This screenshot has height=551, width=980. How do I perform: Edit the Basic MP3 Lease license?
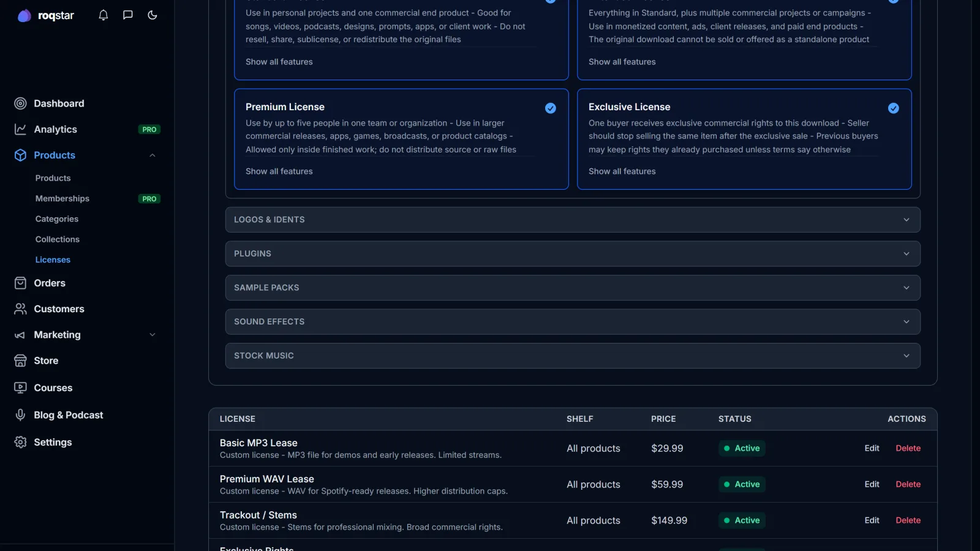[x=872, y=448]
